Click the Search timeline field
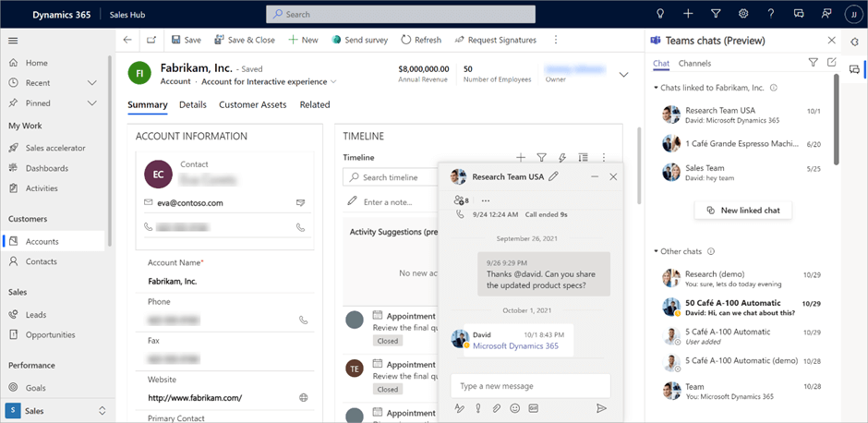Image resolution: width=868 pixels, height=423 pixels. pos(391,177)
